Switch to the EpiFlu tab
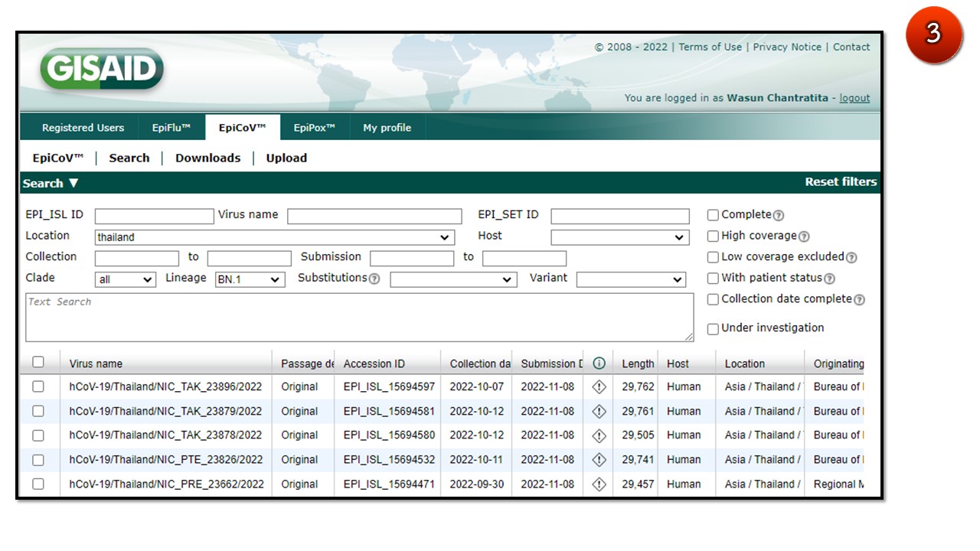The width and height of the screenshot is (980, 551). point(171,128)
